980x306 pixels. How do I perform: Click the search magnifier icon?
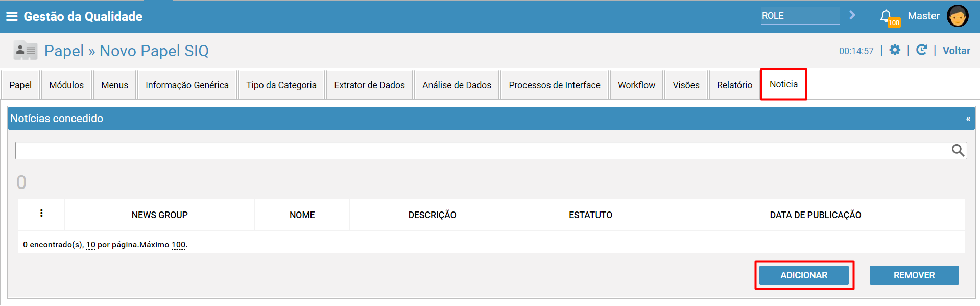pyautogui.click(x=958, y=150)
